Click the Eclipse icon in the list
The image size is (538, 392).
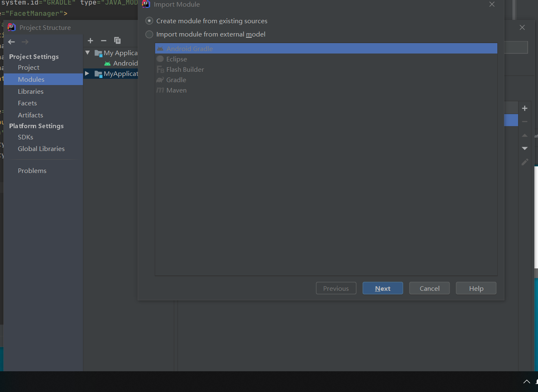coord(160,59)
